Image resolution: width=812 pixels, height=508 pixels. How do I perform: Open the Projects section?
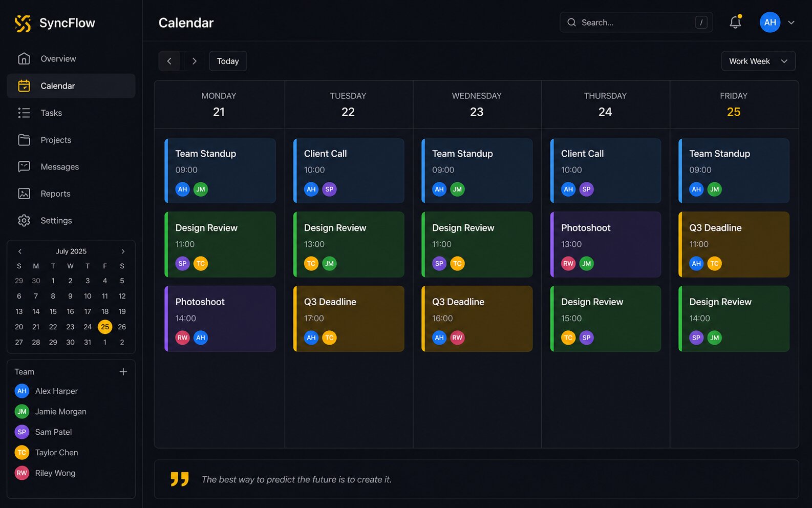click(x=55, y=140)
